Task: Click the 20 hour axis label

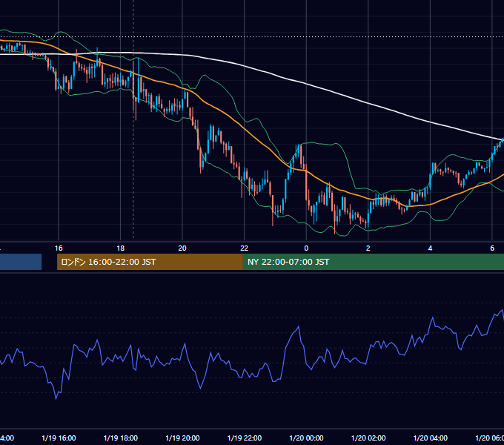Action: (x=182, y=248)
